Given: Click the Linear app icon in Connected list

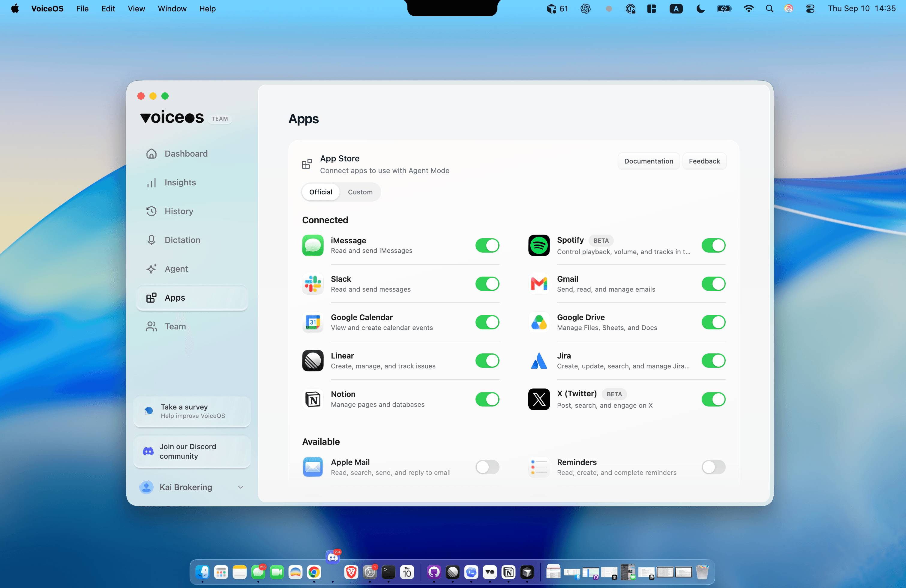Looking at the screenshot, I should coord(313,361).
